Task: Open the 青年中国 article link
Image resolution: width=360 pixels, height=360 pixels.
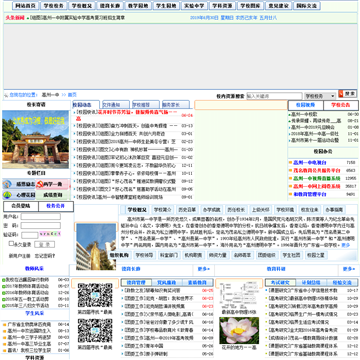Action: (x=154, y=346)
